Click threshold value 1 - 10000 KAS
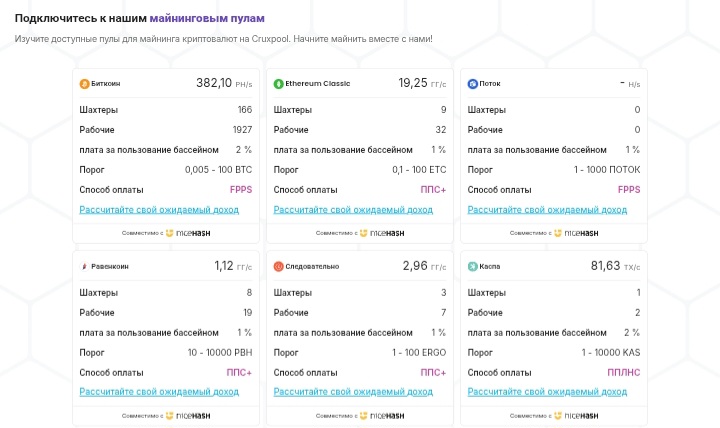720x428 pixels. click(x=611, y=353)
